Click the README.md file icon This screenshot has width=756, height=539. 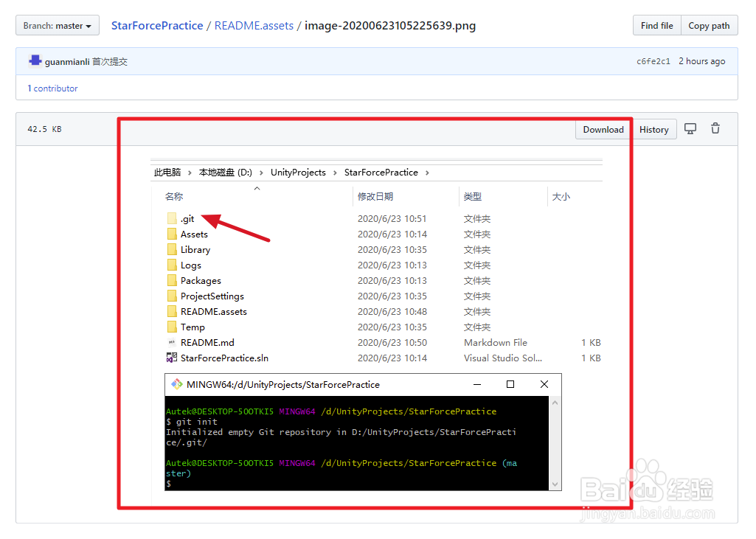point(172,342)
